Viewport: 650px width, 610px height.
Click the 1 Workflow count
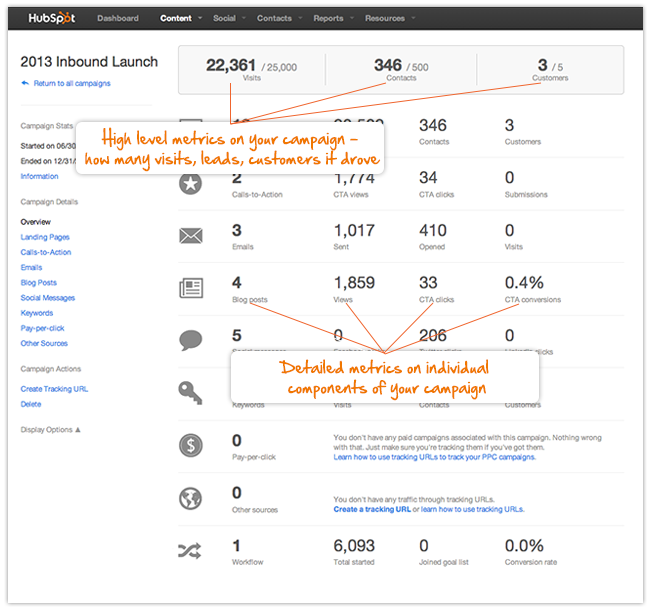[x=236, y=546]
